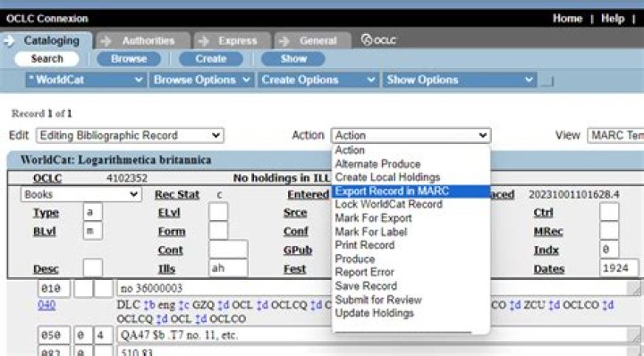Click the Type field label
This screenshot has width=644, height=356.
click(x=46, y=213)
